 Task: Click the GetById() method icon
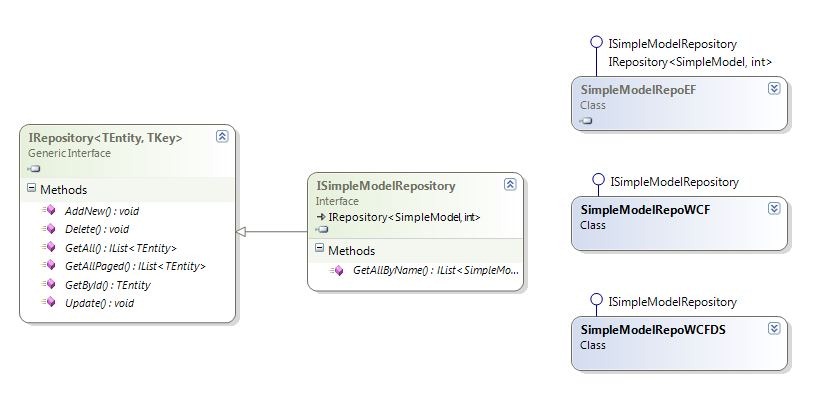pyautogui.click(x=49, y=284)
